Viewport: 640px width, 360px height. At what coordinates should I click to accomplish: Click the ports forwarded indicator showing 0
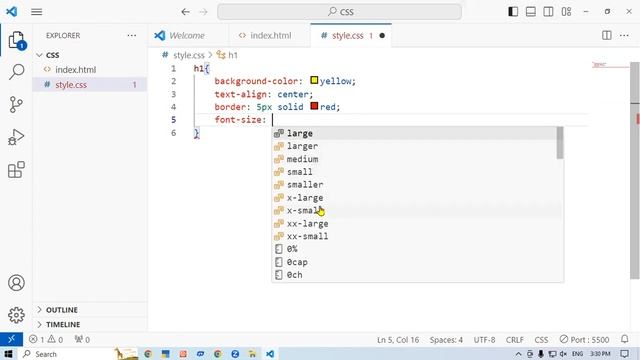tap(82, 339)
